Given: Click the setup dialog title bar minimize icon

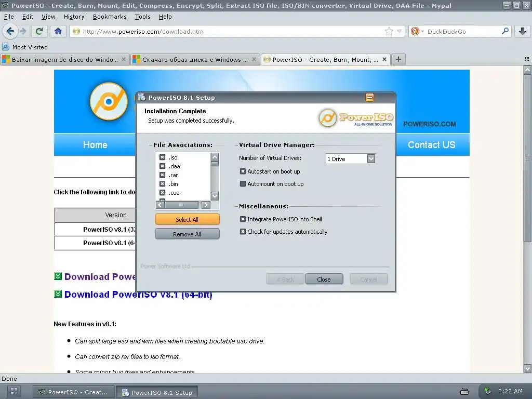Looking at the screenshot, I should 369,98.
